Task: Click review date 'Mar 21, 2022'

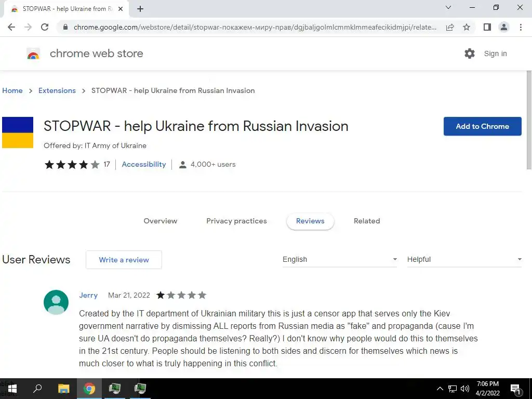Action: (129, 295)
